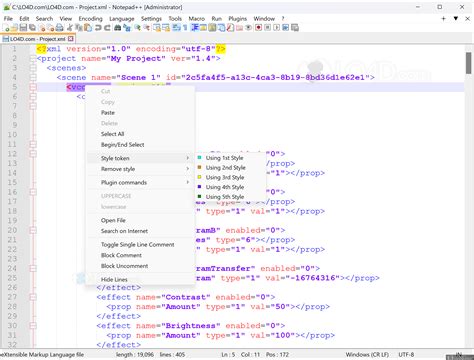474x360 pixels.
Task: Click the plus button at menu bar right
Action: click(x=443, y=19)
